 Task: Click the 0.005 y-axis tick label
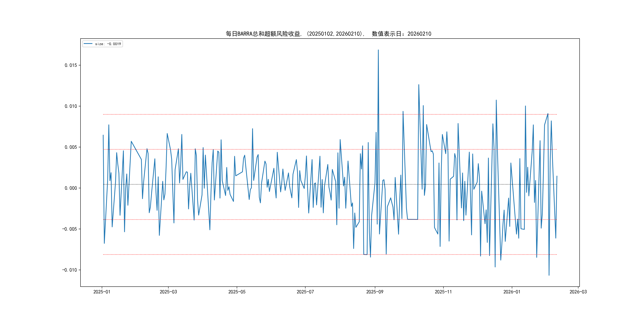click(71, 147)
